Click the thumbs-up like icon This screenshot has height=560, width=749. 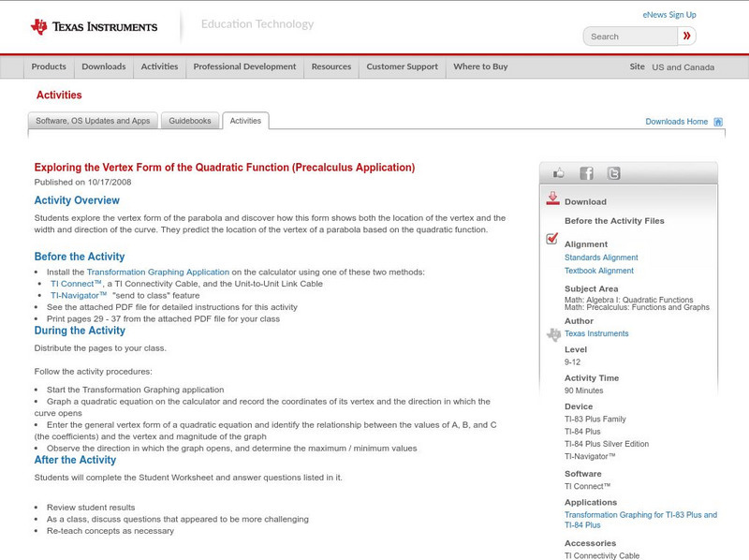[x=558, y=173]
